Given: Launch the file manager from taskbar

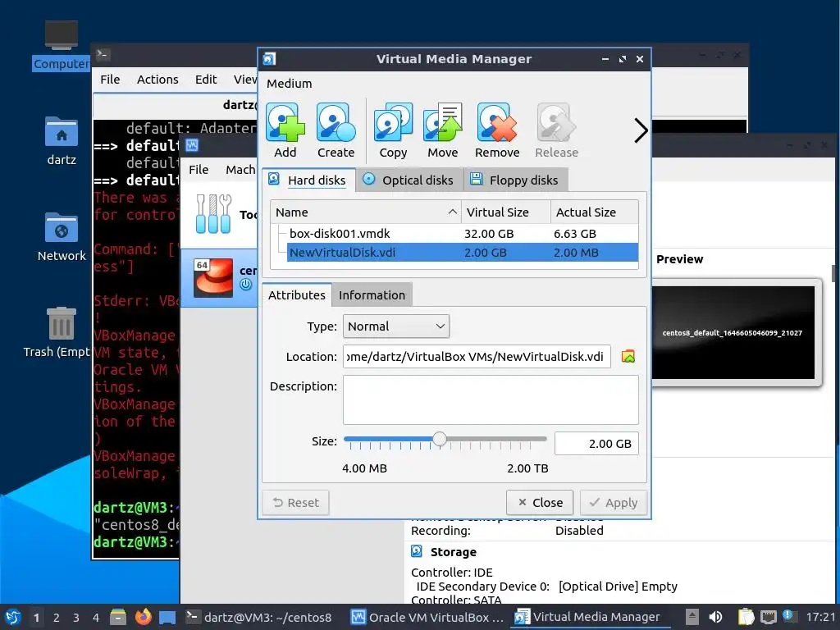Looking at the screenshot, I should pos(118,617).
